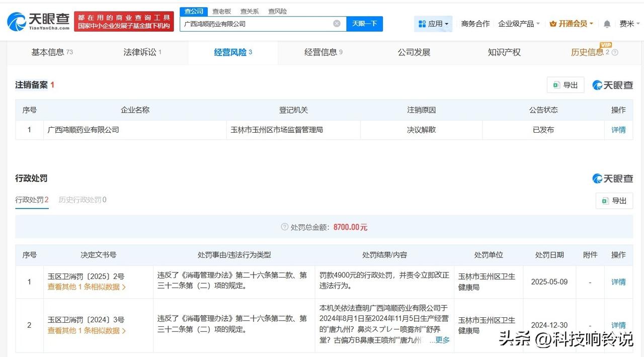Image resolution: width=644 pixels, height=357 pixels.
Task: Switch to 基本信息 tab
Action: [x=52, y=52]
